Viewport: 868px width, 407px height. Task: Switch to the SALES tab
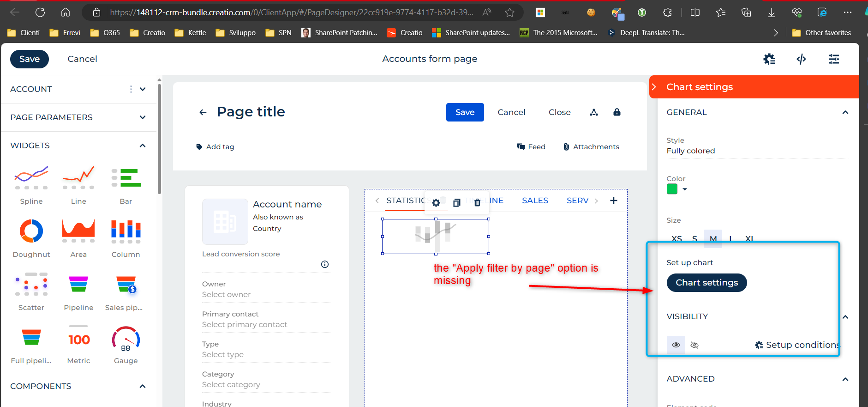pyautogui.click(x=535, y=200)
